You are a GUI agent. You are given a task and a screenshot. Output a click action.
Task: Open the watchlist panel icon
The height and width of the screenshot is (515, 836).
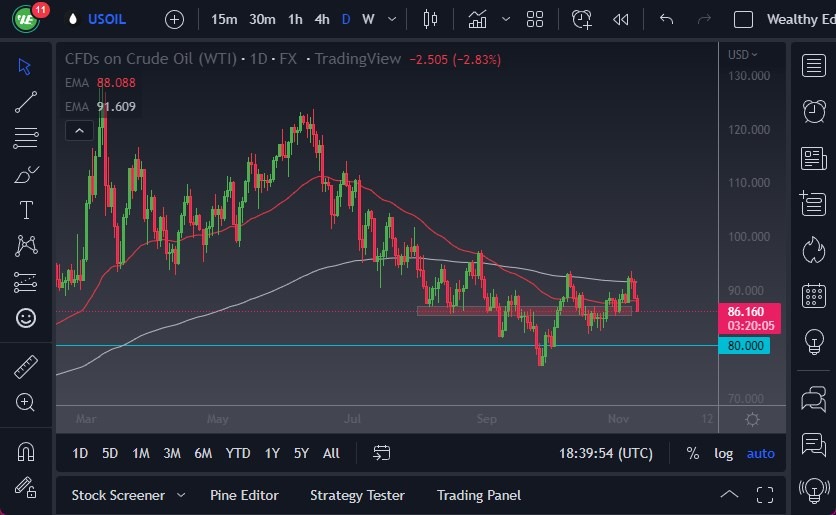[814, 66]
